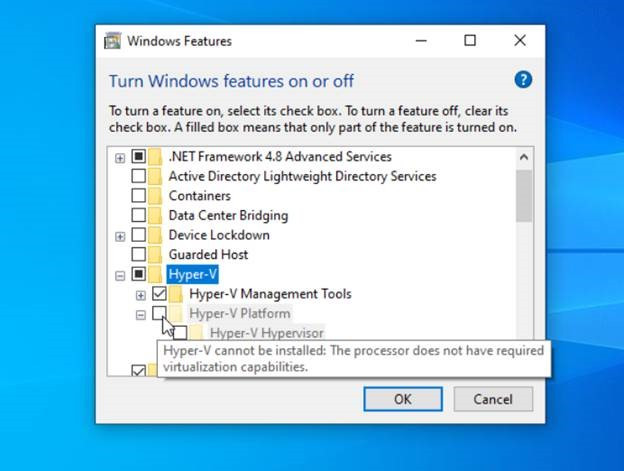Collapse the Hyper-V tree node
This screenshot has width=624, height=471.
(x=120, y=276)
